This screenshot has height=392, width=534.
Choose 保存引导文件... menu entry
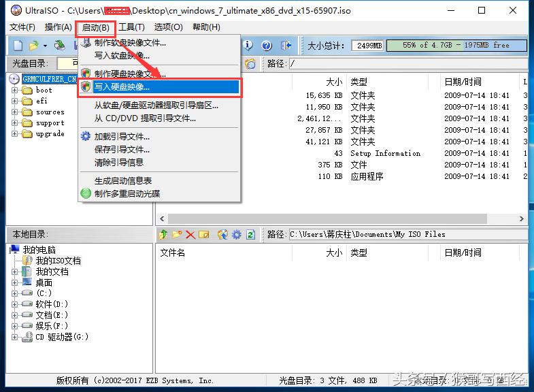pos(159,150)
